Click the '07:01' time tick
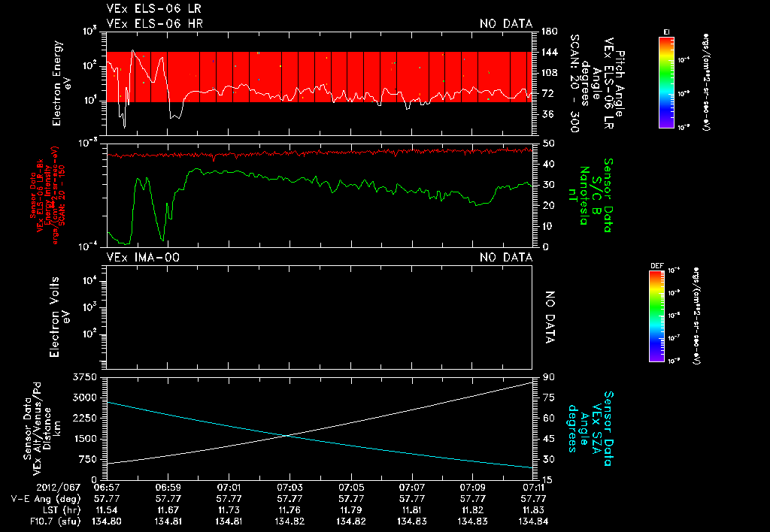 (229, 488)
